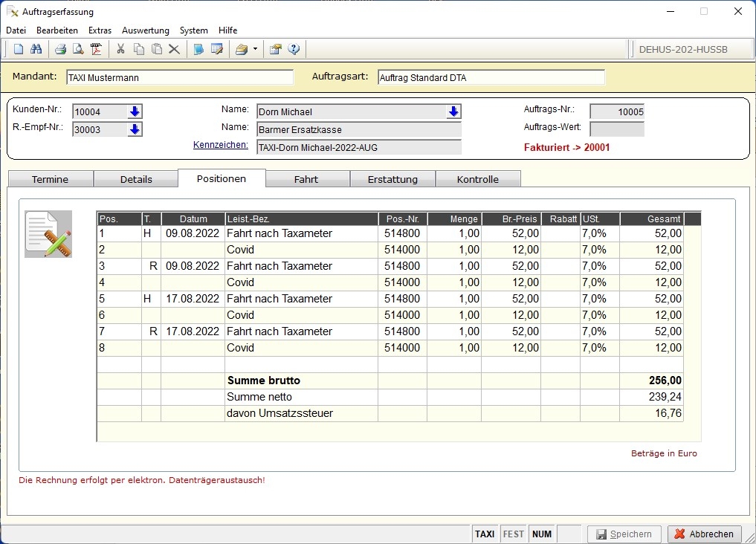The height and width of the screenshot is (544, 756).
Task: Open print preview with magnifier icon
Action: pyautogui.click(x=78, y=49)
